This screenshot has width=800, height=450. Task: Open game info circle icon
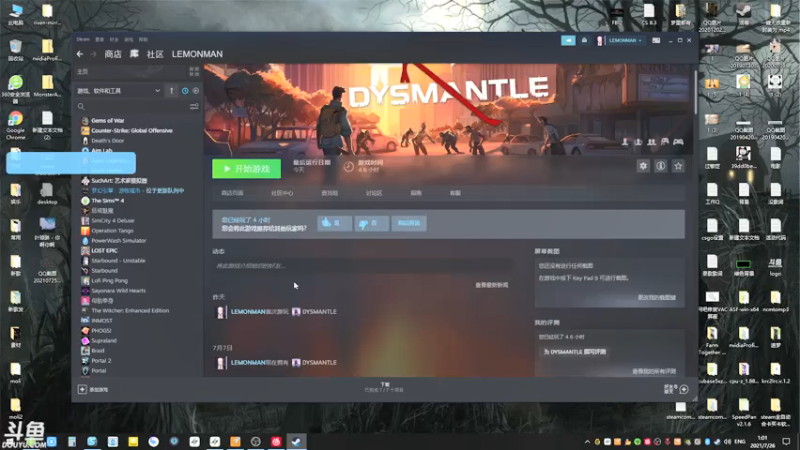pos(660,166)
